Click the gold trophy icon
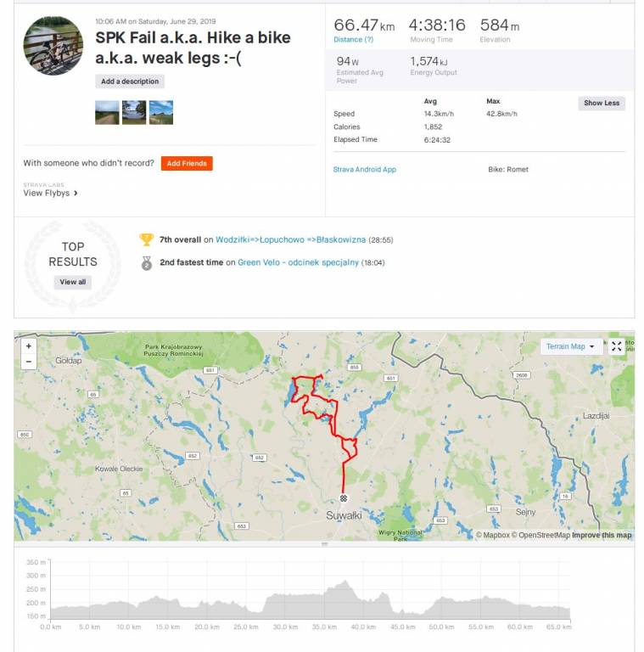Image resolution: width=644 pixels, height=652 pixels. point(147,240)
